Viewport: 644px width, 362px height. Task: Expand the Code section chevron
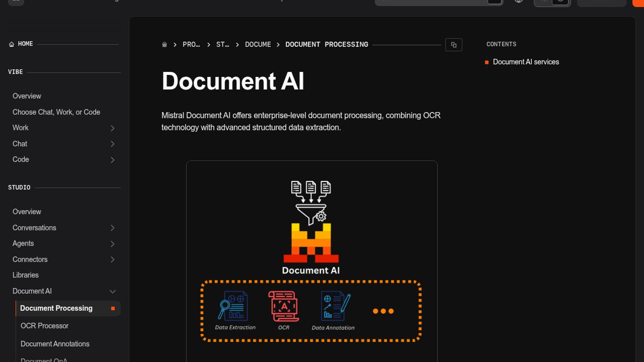[x=112, y=160]
